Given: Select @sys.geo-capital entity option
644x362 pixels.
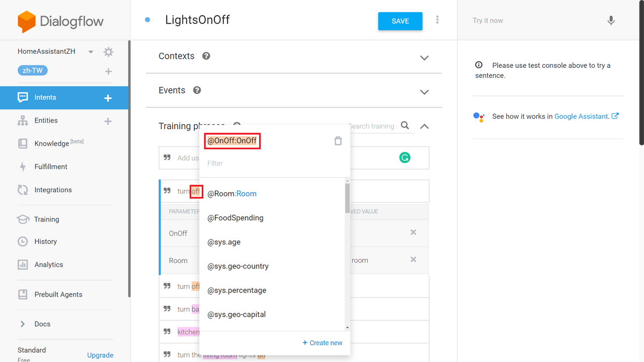Looking at the screenshot, I should (272, 314).
